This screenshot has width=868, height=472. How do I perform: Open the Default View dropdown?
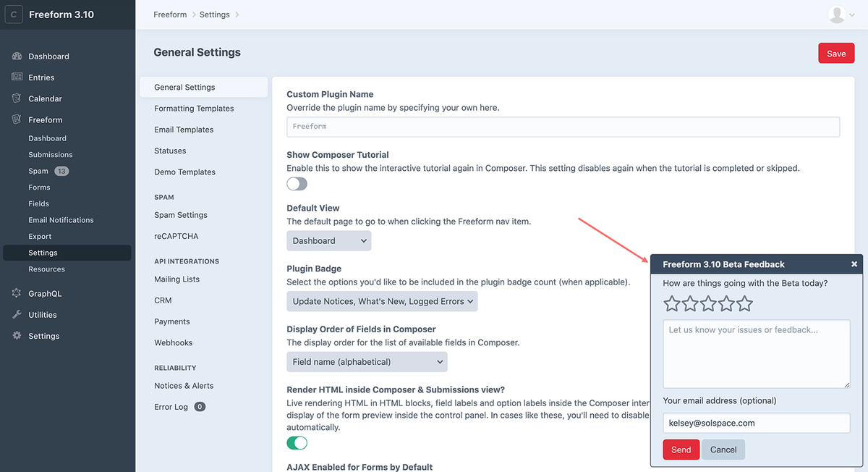coord(329,240)
